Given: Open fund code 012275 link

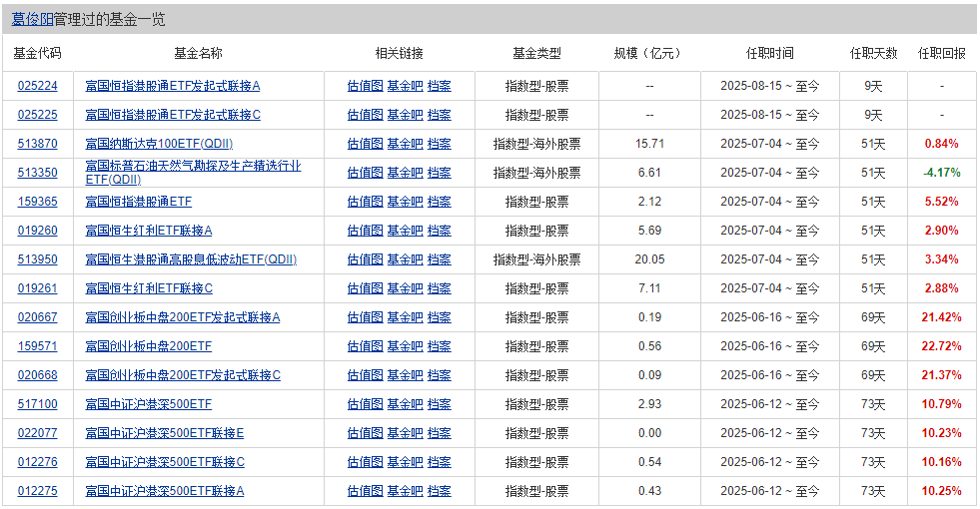Looking at the screenshot, I should click(38, 491).
